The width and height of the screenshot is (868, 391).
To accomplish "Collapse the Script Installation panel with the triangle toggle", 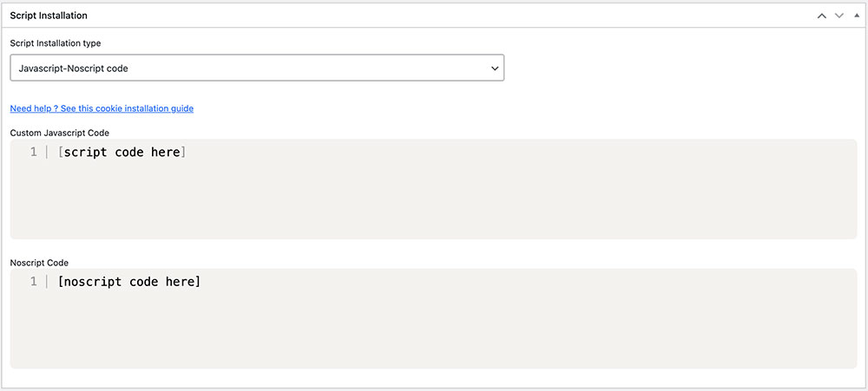I will tap(857, 16).
